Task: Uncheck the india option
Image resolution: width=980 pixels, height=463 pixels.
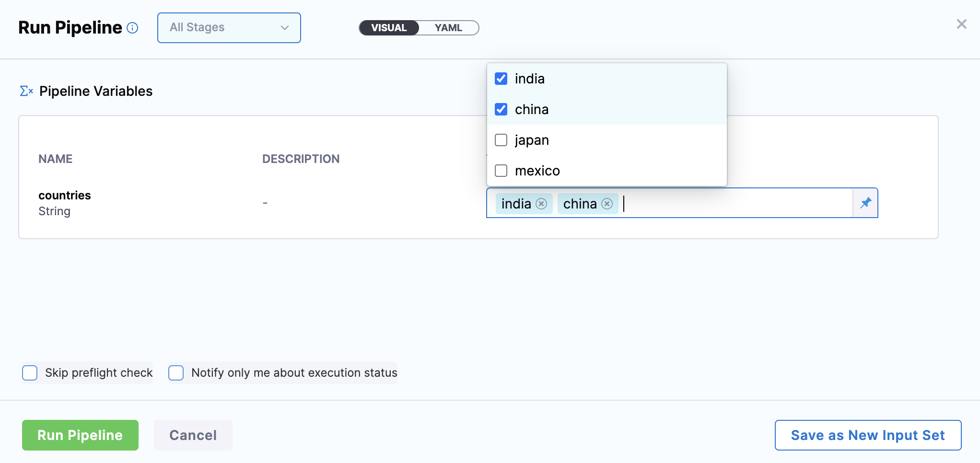Action: [501, 79]
